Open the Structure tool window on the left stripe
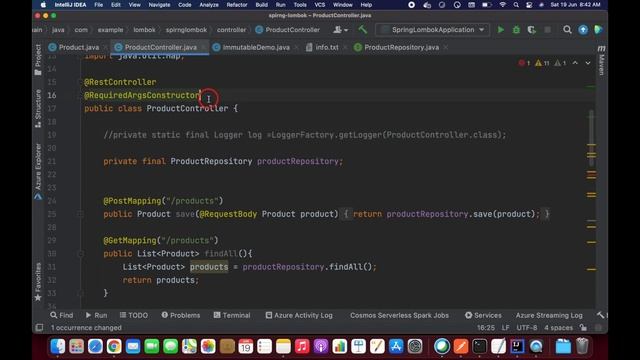 [38, 109]
